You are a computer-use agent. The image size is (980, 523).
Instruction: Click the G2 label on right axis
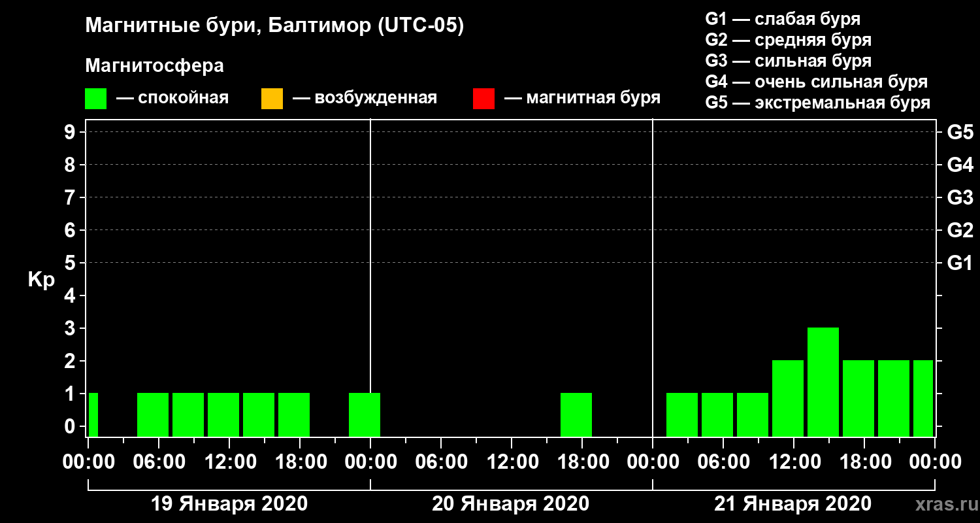[x=960, y=230]
